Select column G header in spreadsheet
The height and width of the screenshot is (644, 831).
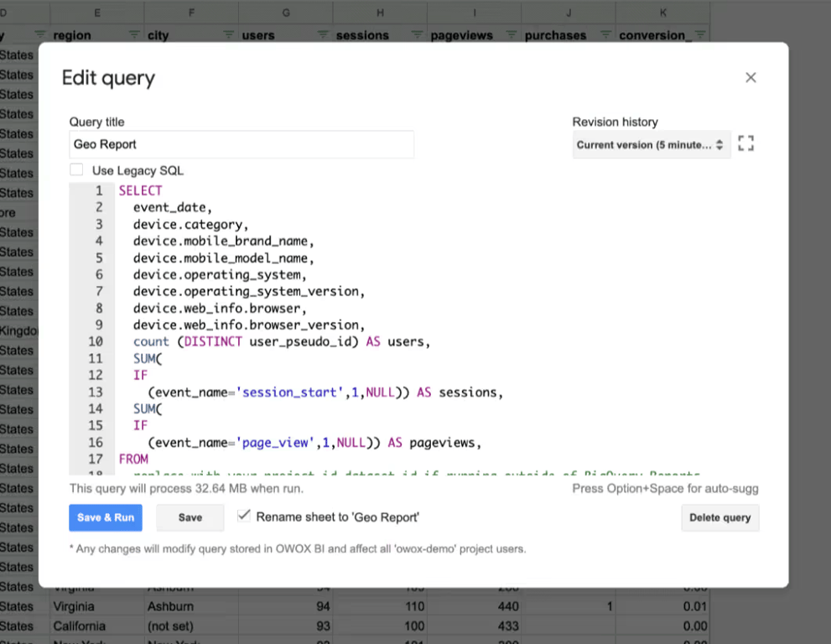coord(286,13)
